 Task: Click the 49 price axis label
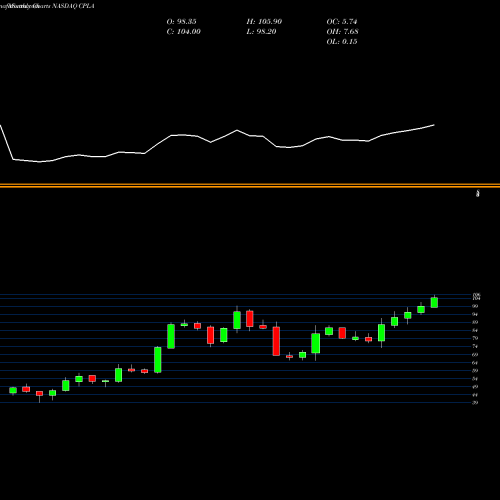[x=475, y=387]
